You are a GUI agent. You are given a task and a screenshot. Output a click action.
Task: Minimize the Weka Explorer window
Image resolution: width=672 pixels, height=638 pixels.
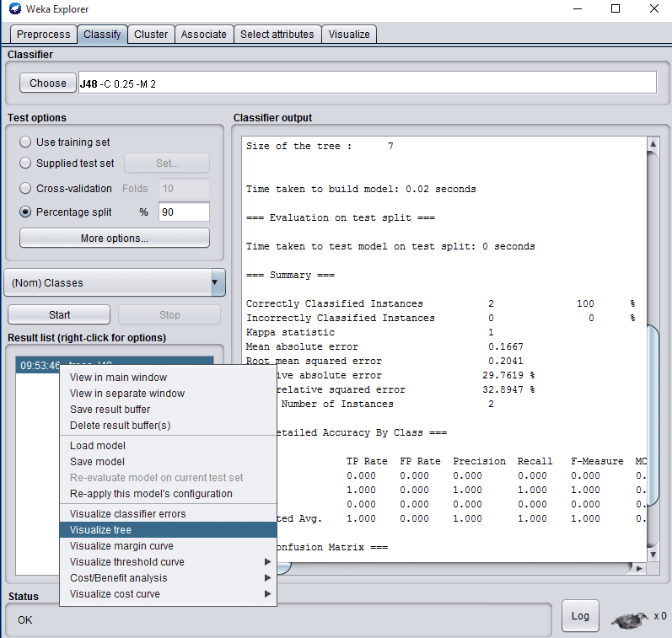[578, 8]
